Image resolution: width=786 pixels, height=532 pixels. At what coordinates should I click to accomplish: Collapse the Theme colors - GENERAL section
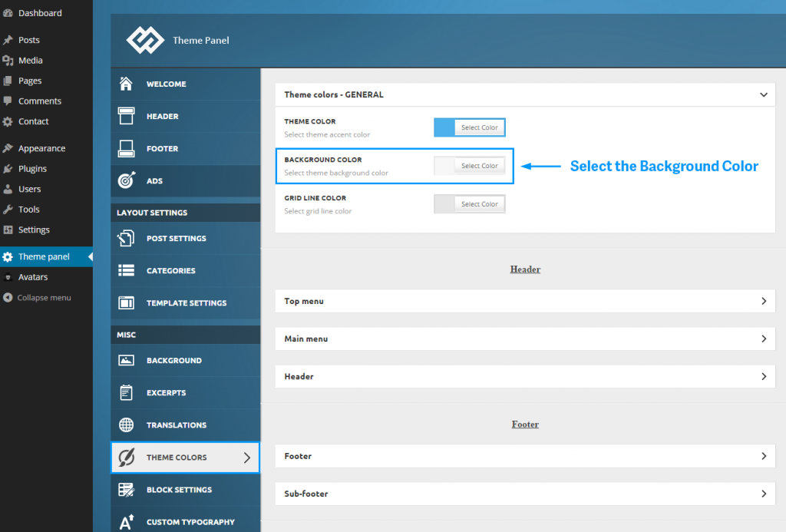764,94
